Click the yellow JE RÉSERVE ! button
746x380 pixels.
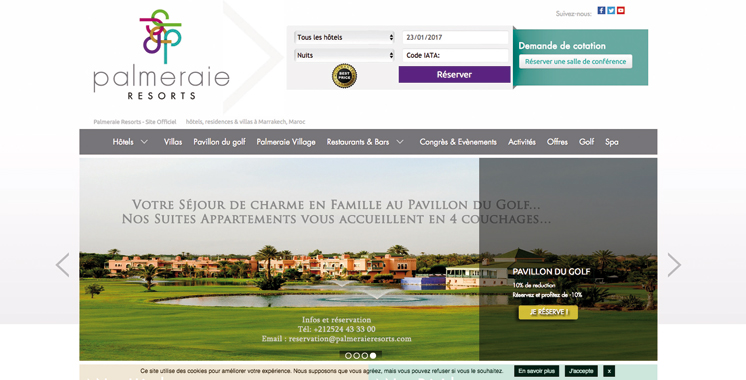[x=549, y=312]
